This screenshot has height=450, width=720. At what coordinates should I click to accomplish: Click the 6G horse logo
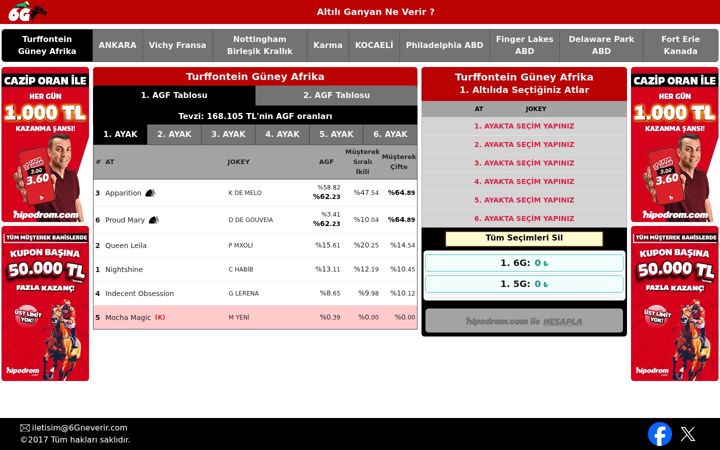pos(27,11)
